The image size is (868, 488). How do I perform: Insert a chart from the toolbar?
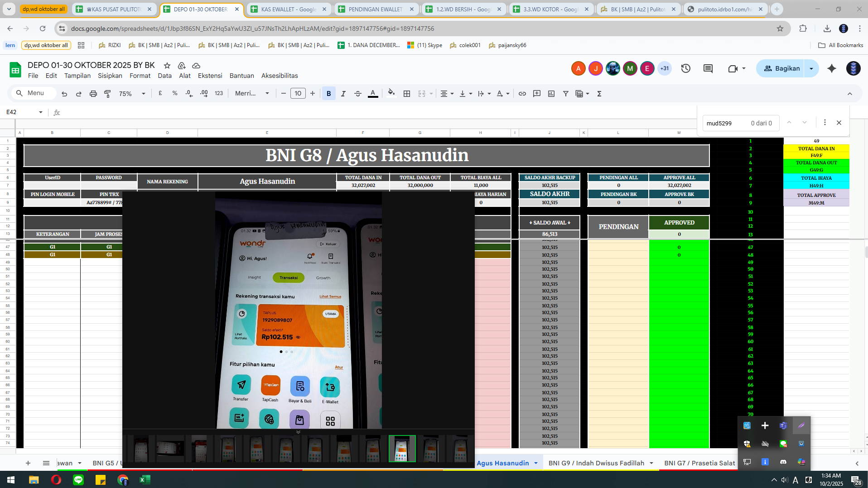pos(551,94)
